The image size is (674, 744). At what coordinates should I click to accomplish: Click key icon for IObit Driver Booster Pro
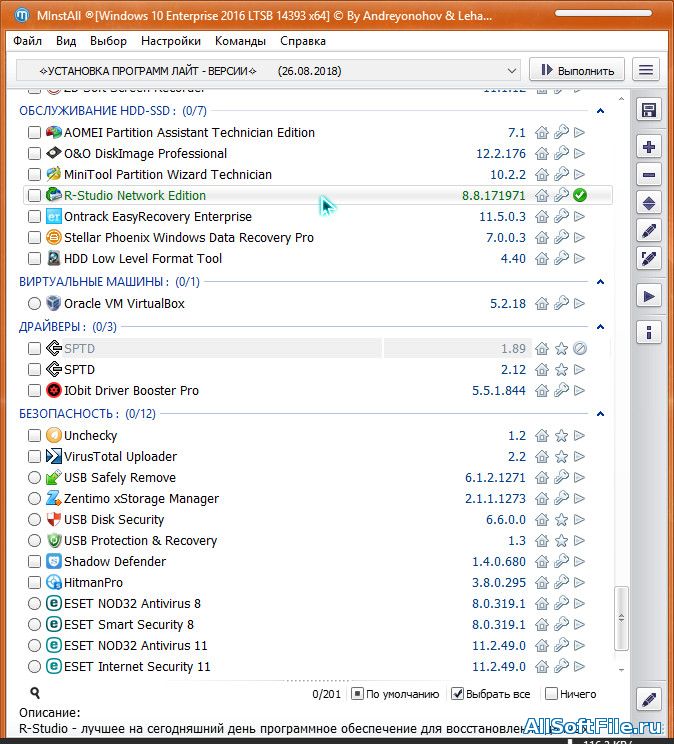[x=561, y=390]
